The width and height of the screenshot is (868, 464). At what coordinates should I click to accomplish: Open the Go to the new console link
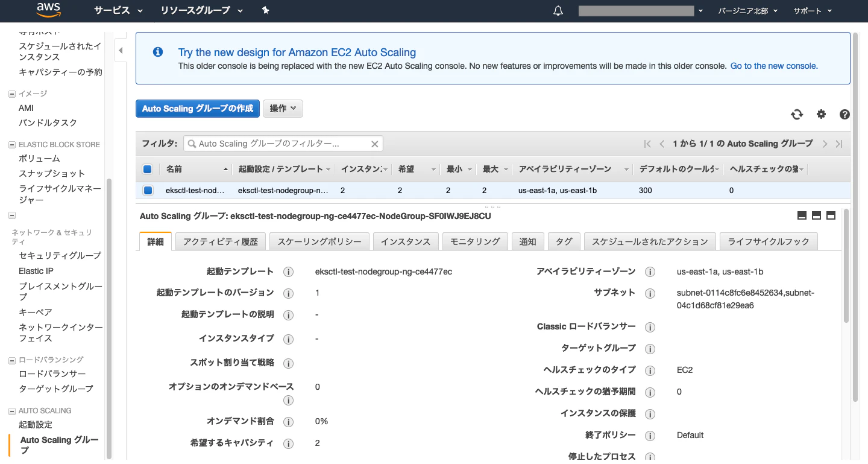point(773,66)
